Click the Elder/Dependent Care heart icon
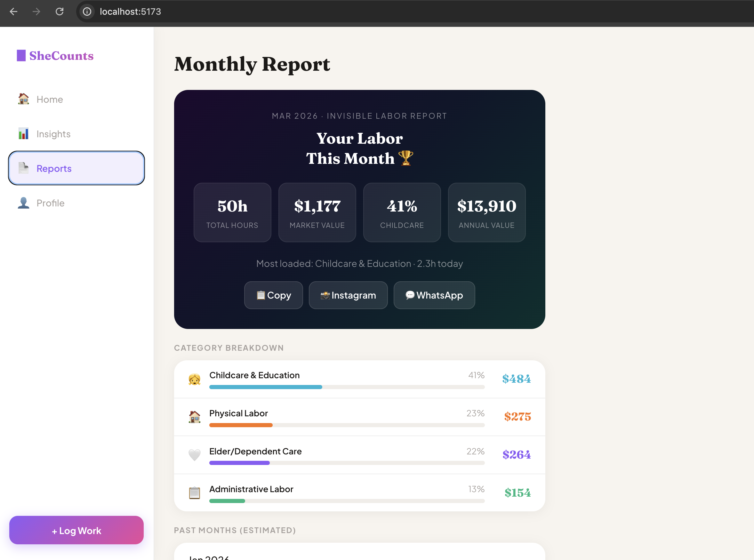Screen dimensions: 754x560 (x=194, y=455)
